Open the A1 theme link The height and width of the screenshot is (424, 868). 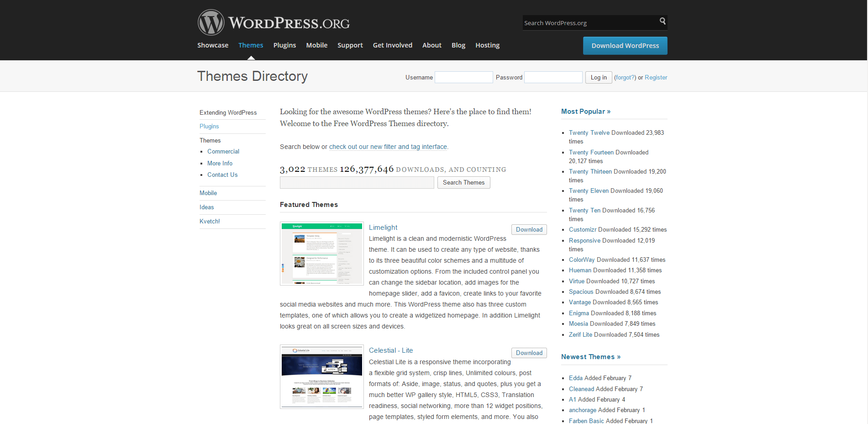click(x=573, y=400)
